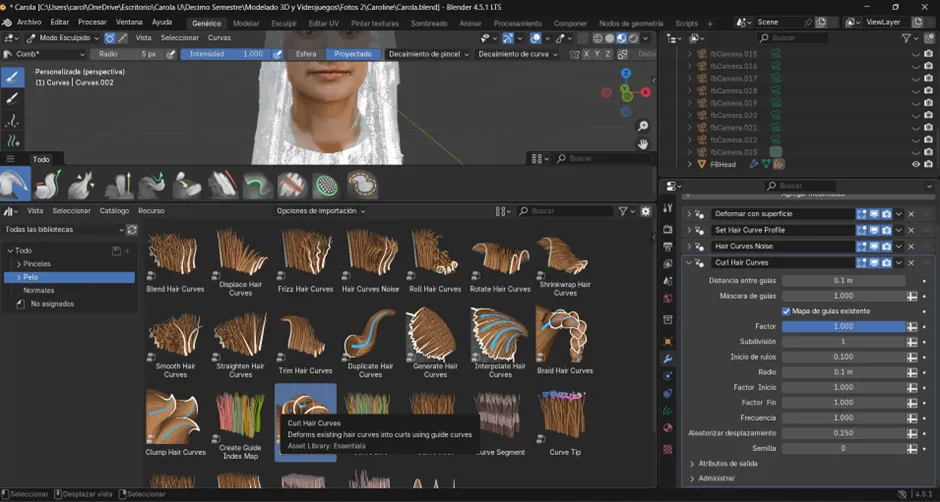
Task: Switch to the Sombreado workspace tab
Action: pos(429,22)
